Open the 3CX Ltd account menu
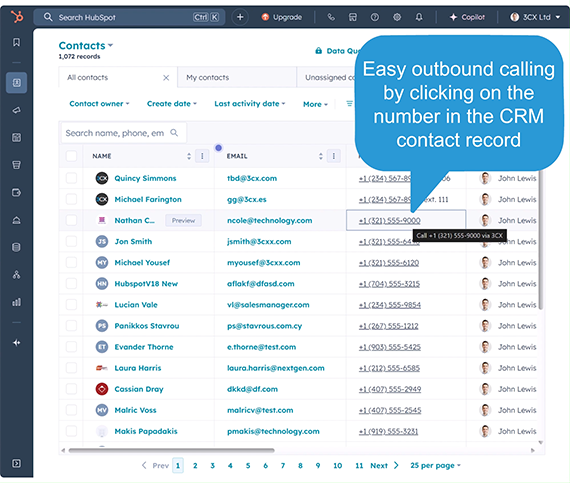The height and width of the screenshot is (483, 570). [x=535, y=17]
